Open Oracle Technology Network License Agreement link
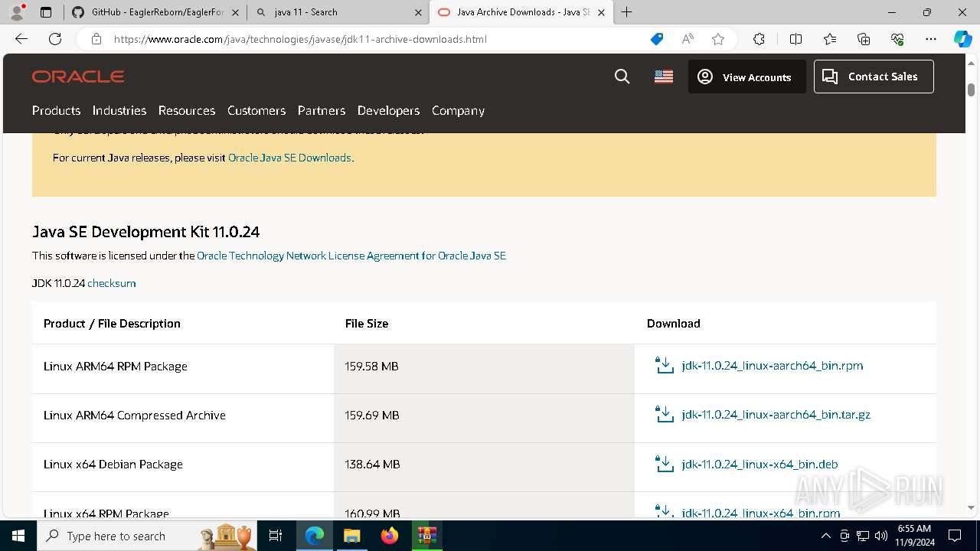Image resolution: width=980 pixels, height=551 pixels. click(x=351, y=256)
